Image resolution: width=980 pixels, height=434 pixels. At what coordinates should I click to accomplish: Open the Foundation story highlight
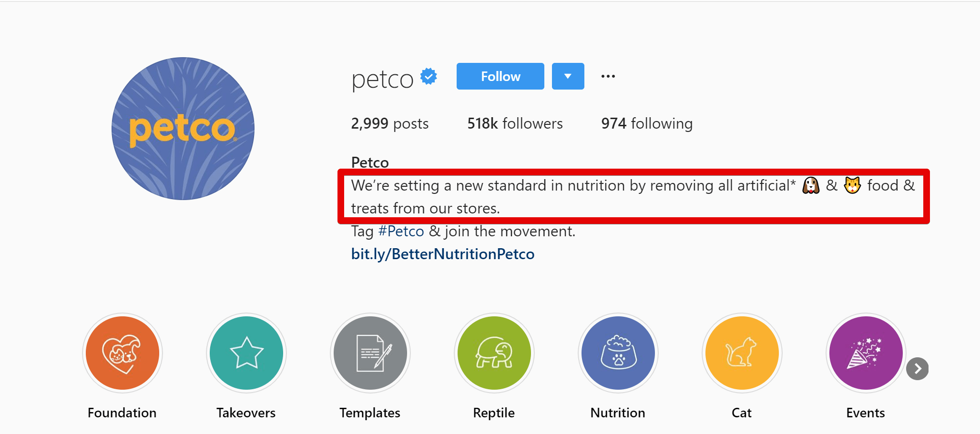[122, 353]
